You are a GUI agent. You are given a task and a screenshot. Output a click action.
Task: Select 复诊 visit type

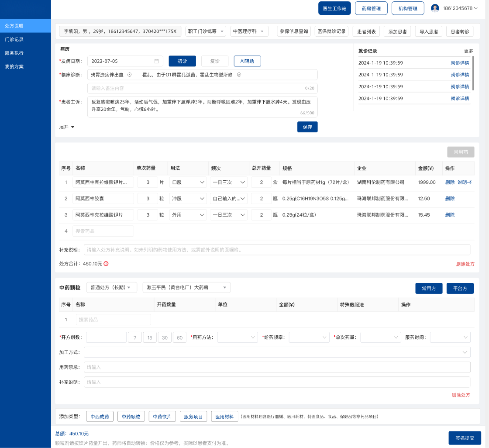pos(215,61)
